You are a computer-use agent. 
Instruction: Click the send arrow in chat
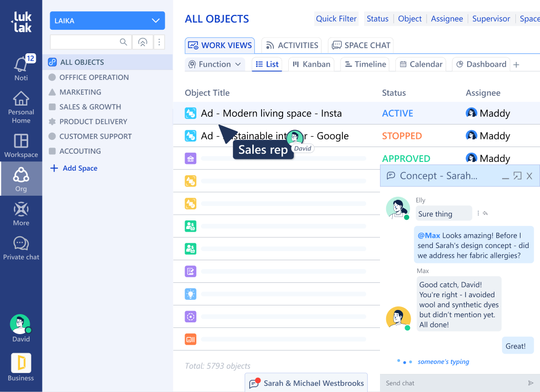[530, 383]
